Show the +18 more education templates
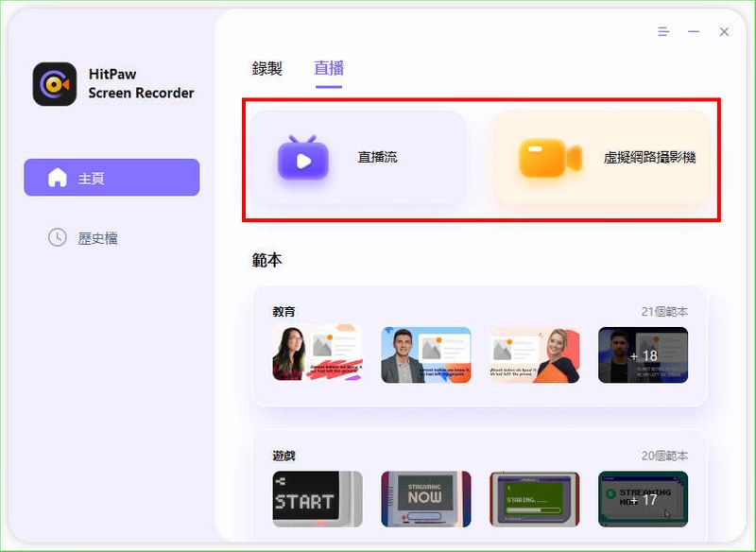 point(644,354)
